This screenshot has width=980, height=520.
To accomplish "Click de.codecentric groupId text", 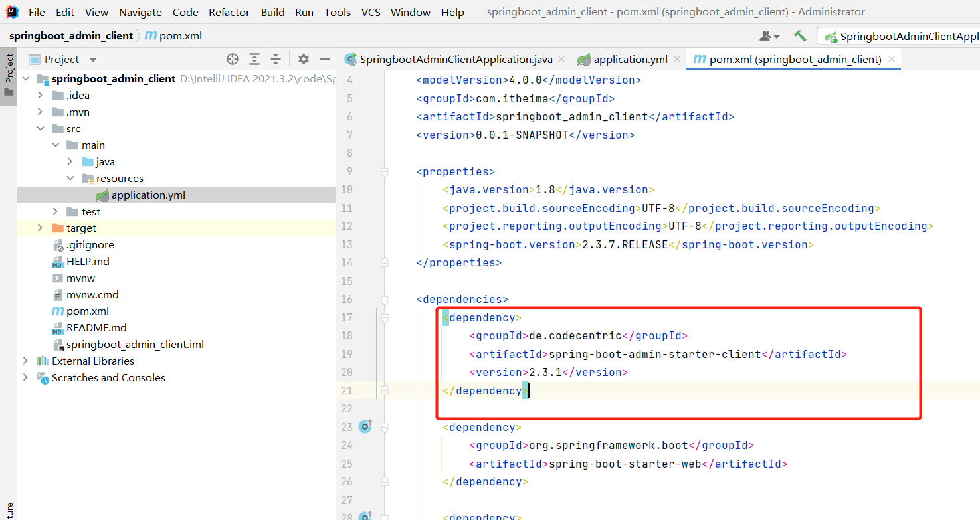I will (575, 335).
